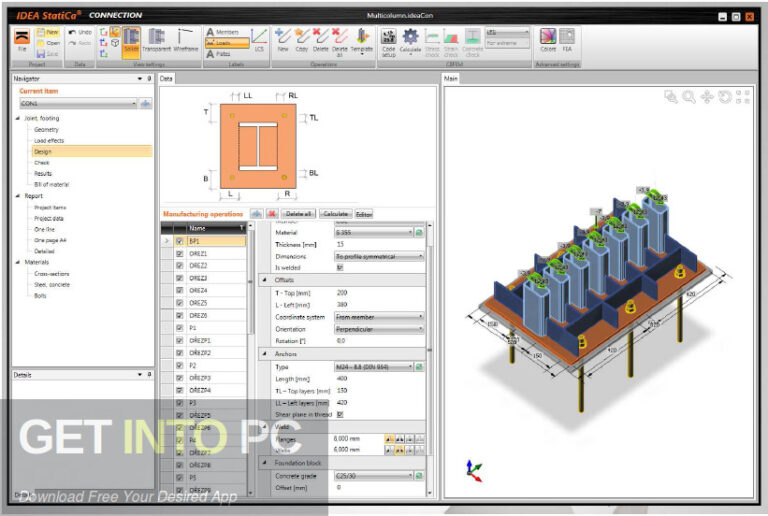
Task: Select Bill of material in navigator
Action: point(51,185)
